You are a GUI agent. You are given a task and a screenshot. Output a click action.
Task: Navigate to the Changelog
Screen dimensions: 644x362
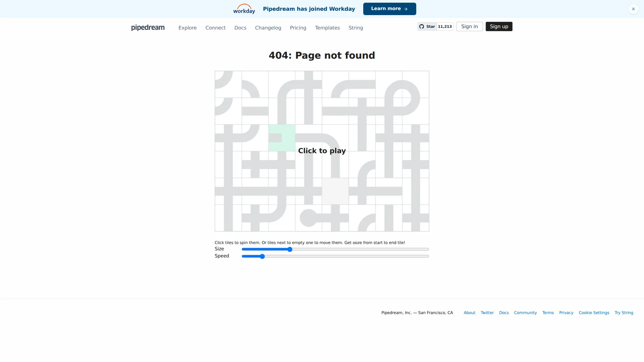tap(268, 27)
